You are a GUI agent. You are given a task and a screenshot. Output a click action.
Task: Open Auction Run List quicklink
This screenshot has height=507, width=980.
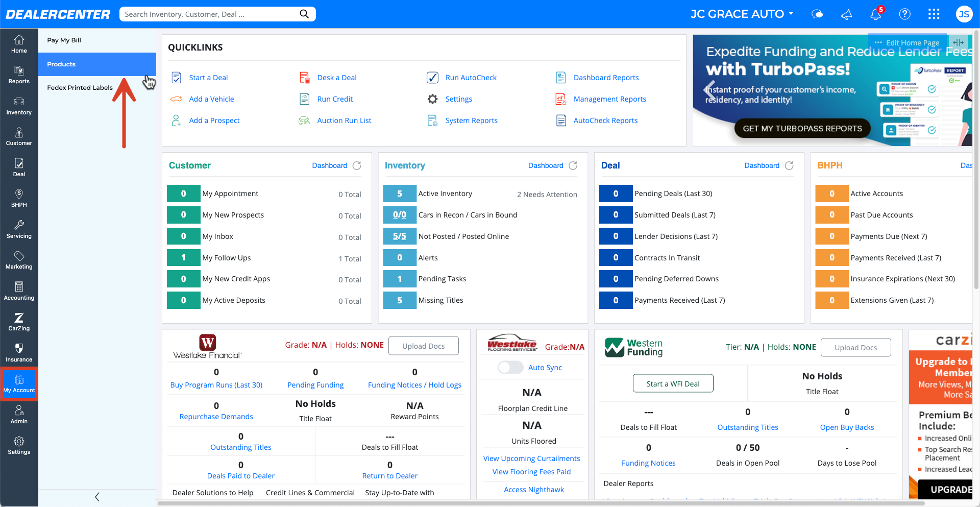(x=344, y=120)
